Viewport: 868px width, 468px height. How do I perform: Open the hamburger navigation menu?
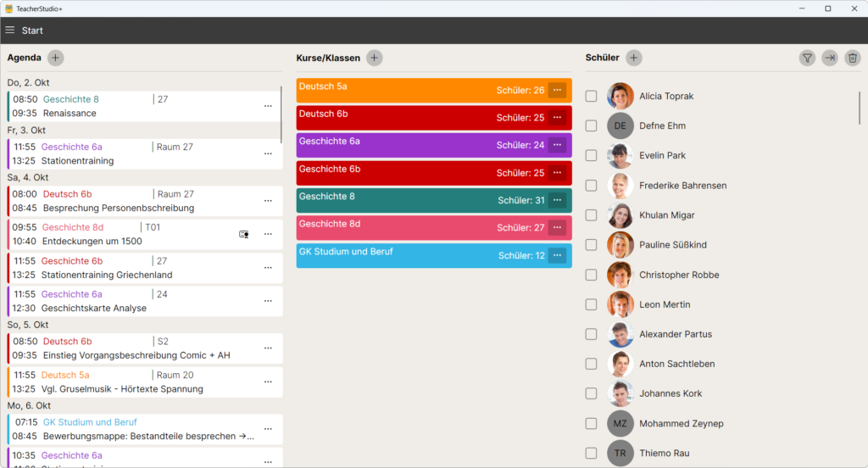pos(10,31)
